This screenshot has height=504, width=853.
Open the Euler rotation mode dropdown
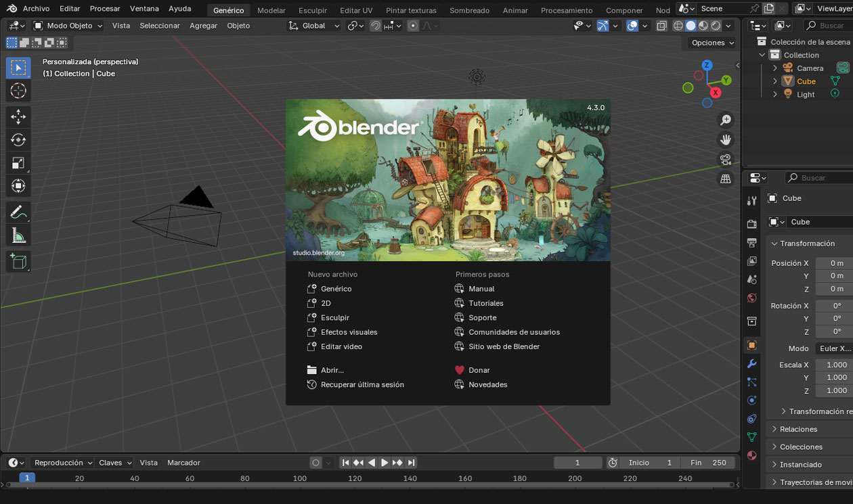click(834, 348)
